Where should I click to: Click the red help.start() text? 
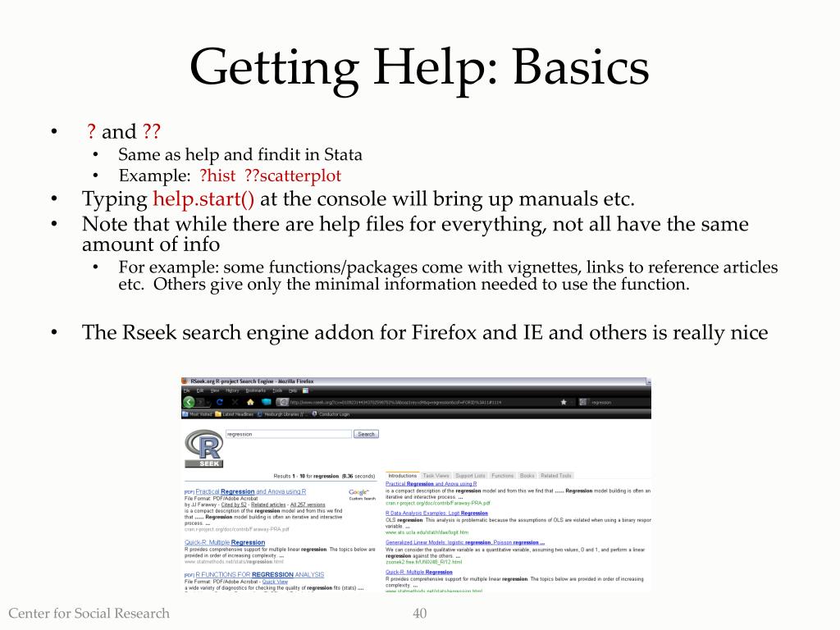click(x=203, y=199)
